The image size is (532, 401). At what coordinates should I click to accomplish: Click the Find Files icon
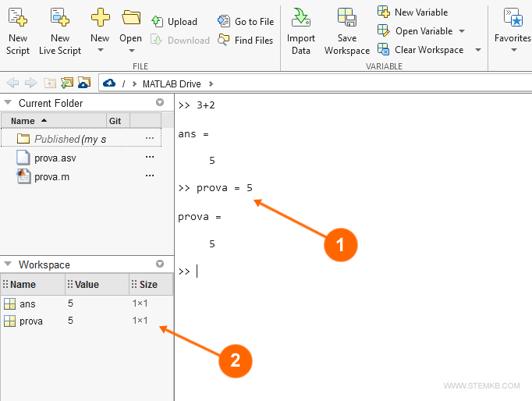click(x=224, y=41)
